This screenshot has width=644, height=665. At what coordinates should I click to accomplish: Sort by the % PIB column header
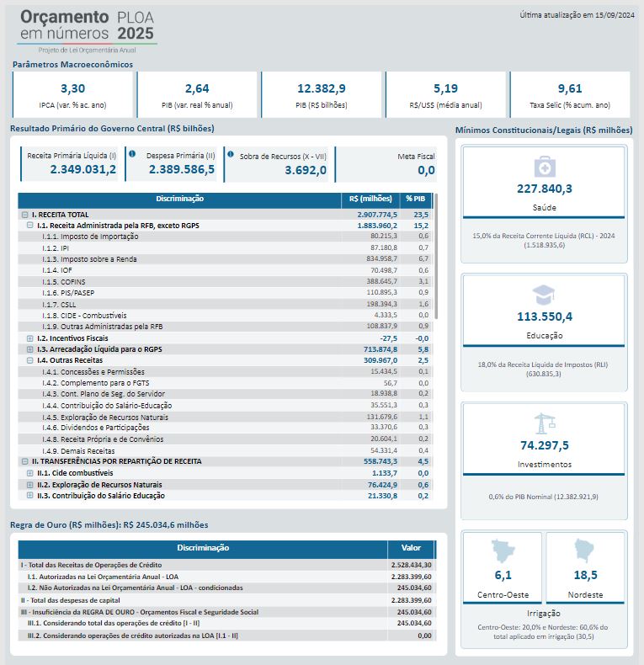(x=416, y=199)
